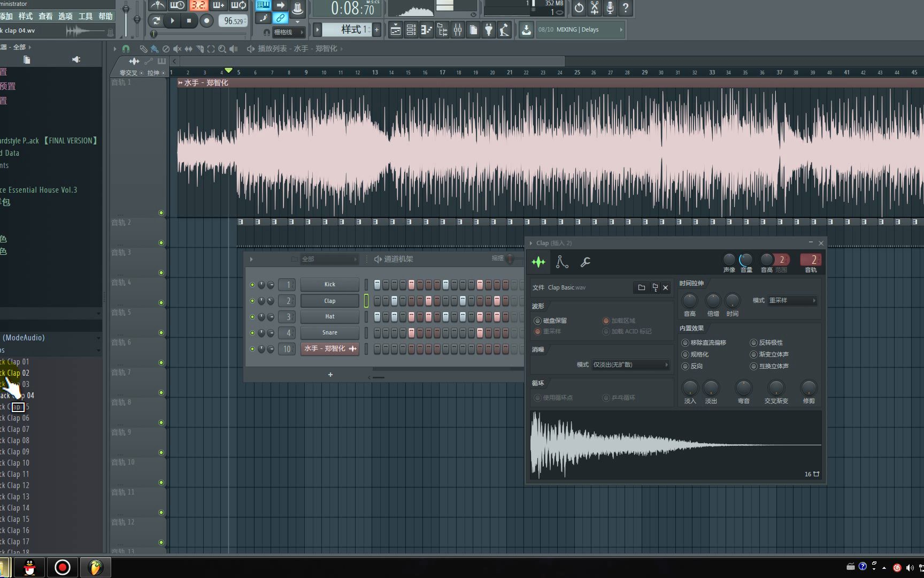
Task: Mute the Kick channel green light
Action: coord(252,285)
